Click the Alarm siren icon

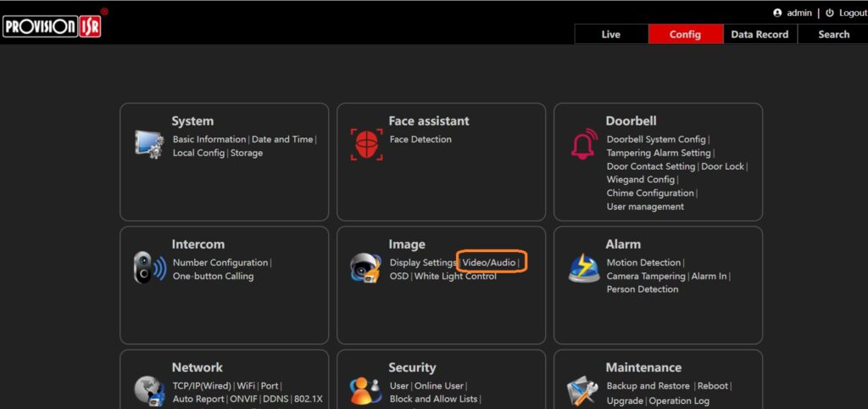(x=583, y=267)
